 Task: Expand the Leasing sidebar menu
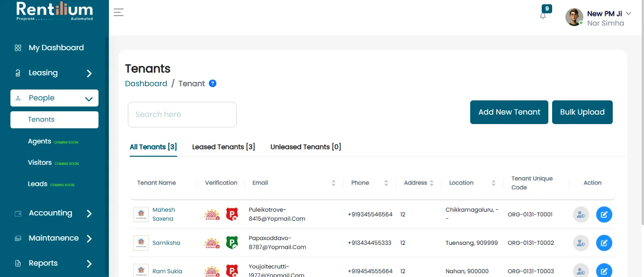pyautogui.click(x=54, y=73)
